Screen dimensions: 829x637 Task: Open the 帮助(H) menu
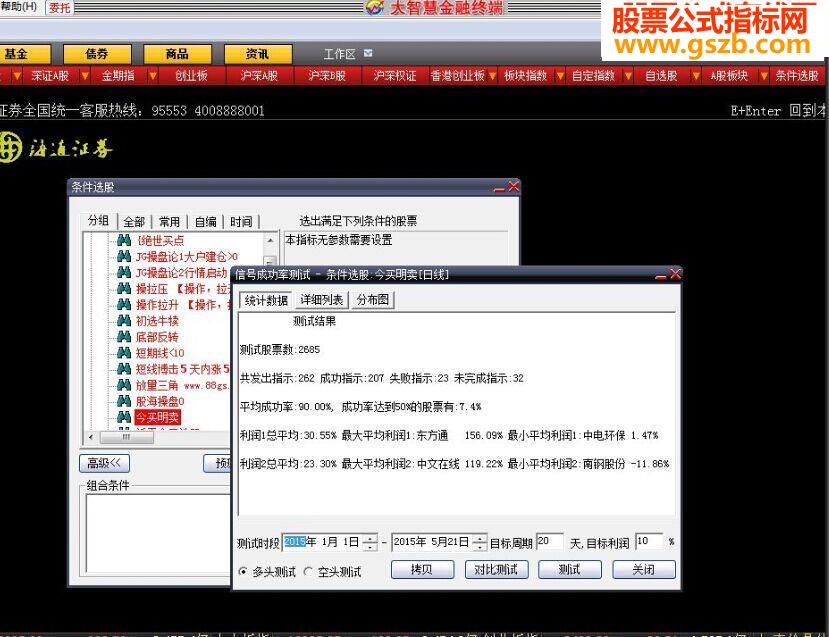[19, 7]
